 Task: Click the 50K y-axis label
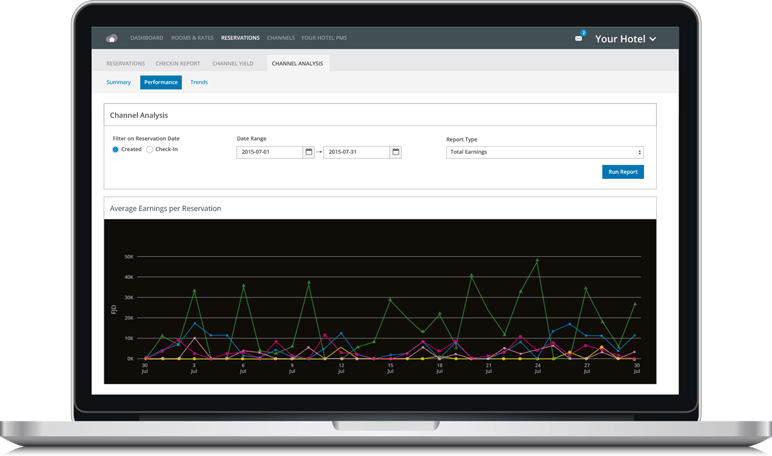[x=129, y=257]
